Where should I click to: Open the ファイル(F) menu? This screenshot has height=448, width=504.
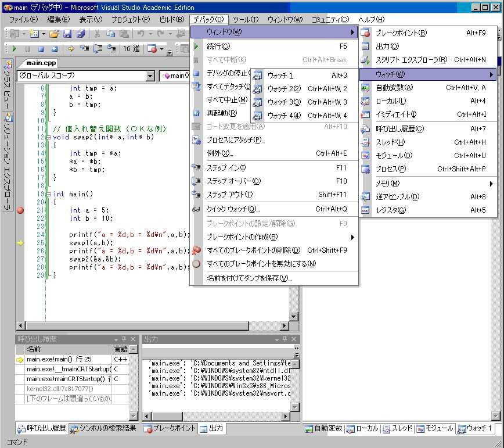pos(23,20)
